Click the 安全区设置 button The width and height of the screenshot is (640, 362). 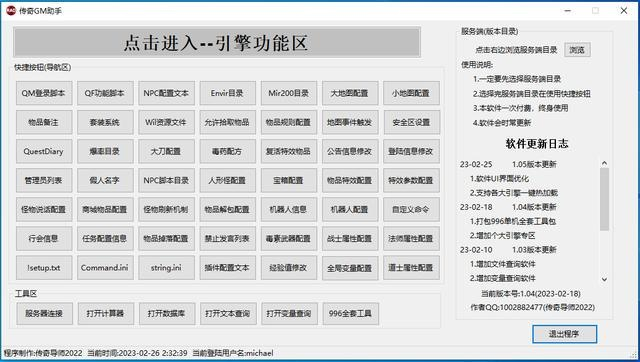click(x=411, y=122)
